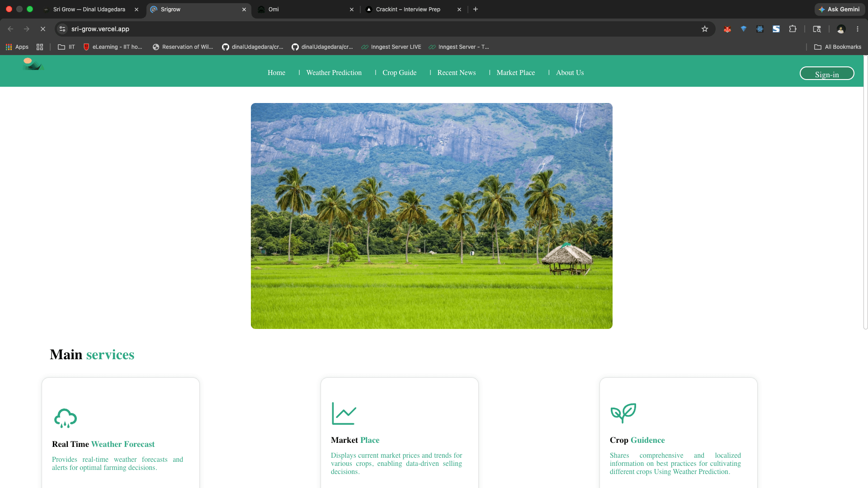868x488 pixels.
Task: Open eLearning - IIT bookmark
Action: click(x=113, y=47)
